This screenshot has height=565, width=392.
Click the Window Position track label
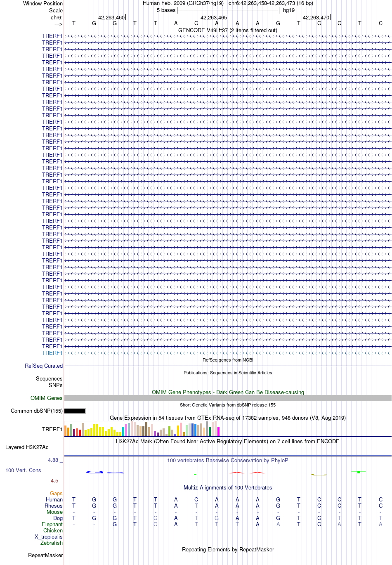pyautogui.click(x=43, y=3)
